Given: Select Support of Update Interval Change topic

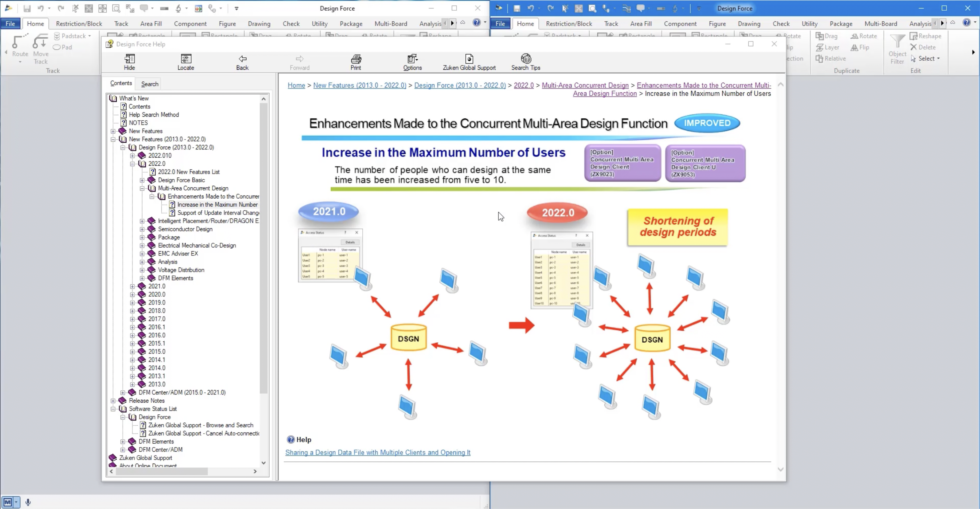Looking at the screenshot, I should tap(218, 213).
